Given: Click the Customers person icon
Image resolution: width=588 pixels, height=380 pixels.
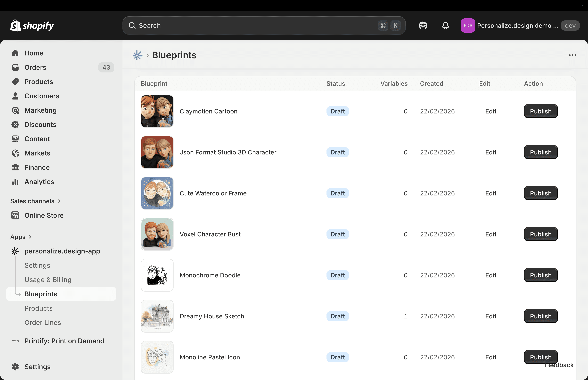Looking at the screenshot, I should click(x=15, y=96).
